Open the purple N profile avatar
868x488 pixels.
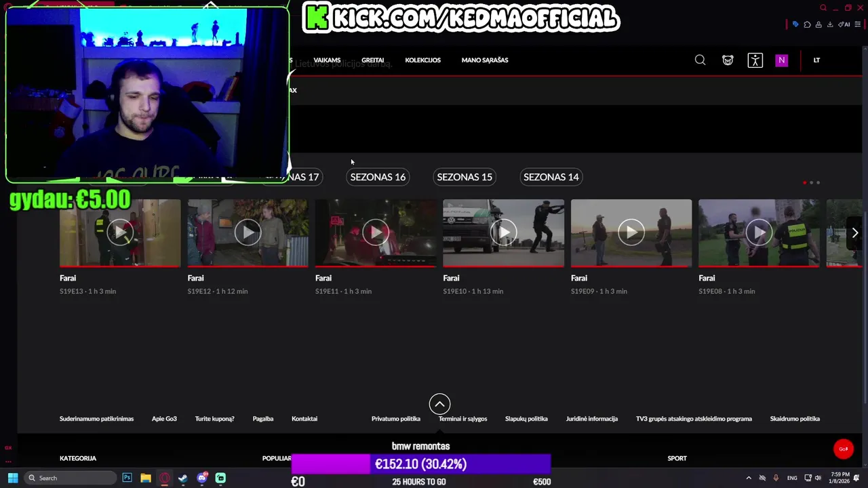[781, 60]
